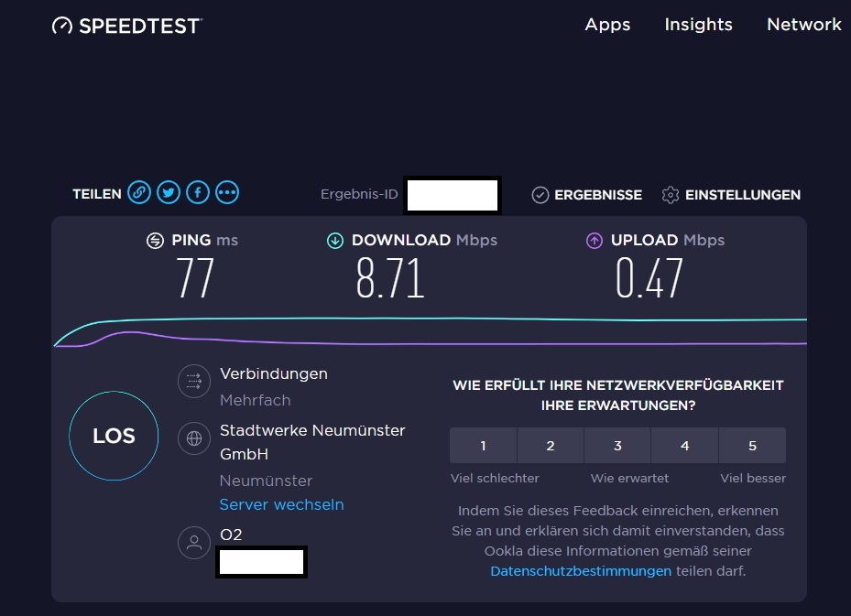Click the Ergebnisse checkmark icon
The image size is (851, 616).
pos(540,195)
